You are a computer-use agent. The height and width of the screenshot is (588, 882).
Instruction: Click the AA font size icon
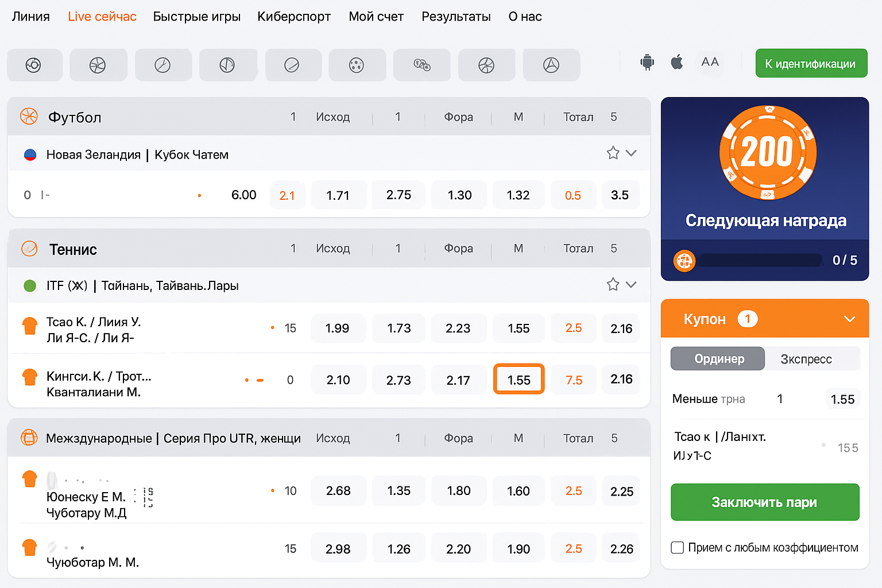[x=710, y=62]
